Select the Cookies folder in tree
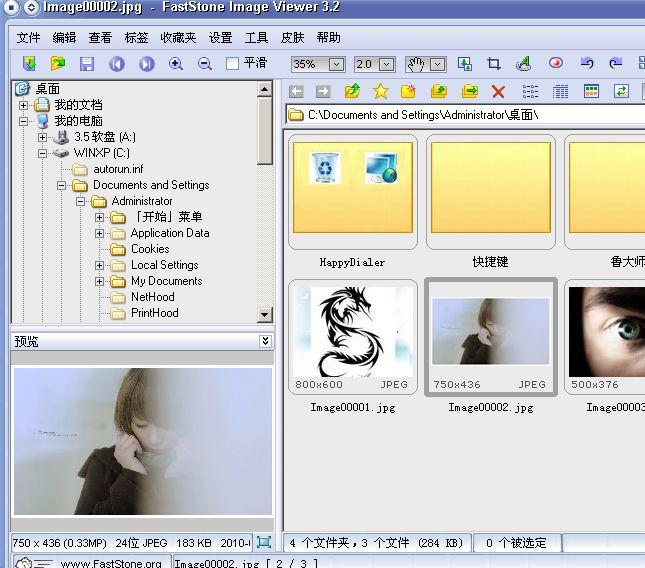Viewport: 645px width, 568px height. (150, 249)
